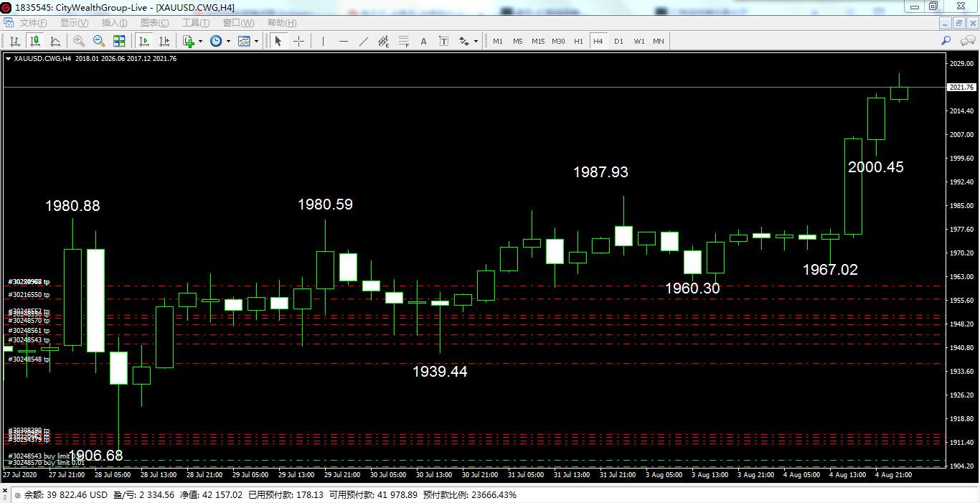Click the chart document icon in menu bar
Screen dimensions: 980x503
[9, 23]
